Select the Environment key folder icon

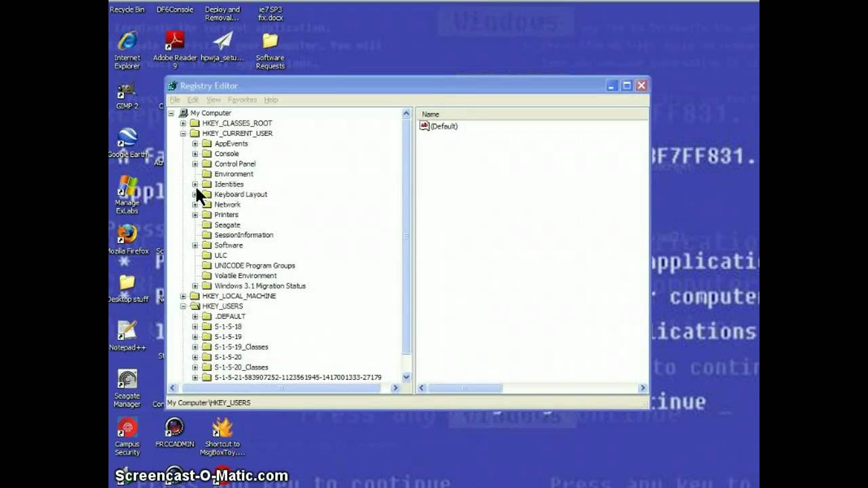coord(207,174)
